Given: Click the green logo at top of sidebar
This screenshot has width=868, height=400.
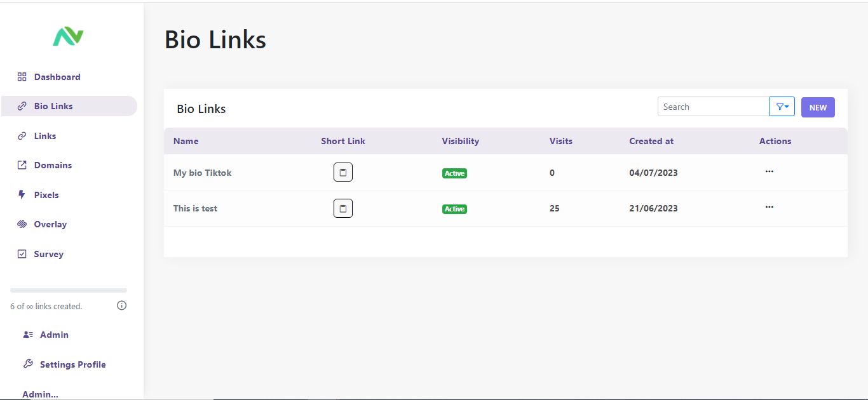Looking at the screenshot, I should [x=68, y=37].
